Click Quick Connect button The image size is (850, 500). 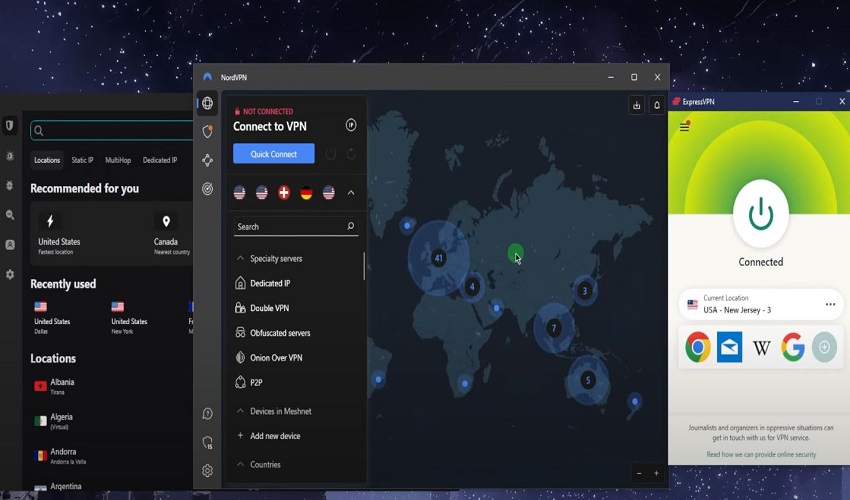click(274, 153)
